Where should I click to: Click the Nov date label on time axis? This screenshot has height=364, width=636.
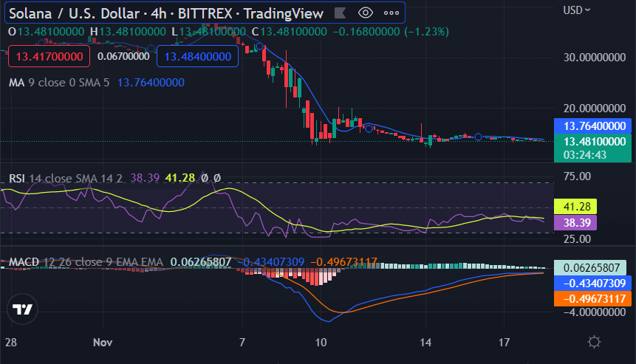tap(103, 343)
